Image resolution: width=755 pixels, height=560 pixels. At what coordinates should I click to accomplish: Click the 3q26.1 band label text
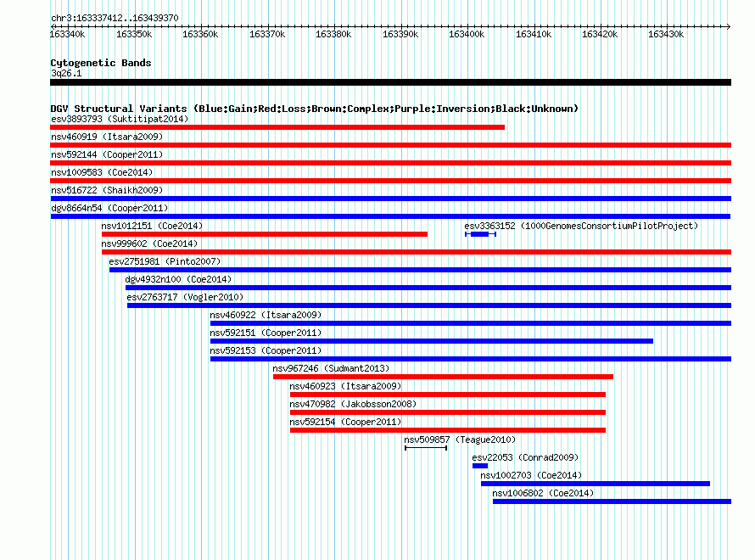(x=66, y=73)
